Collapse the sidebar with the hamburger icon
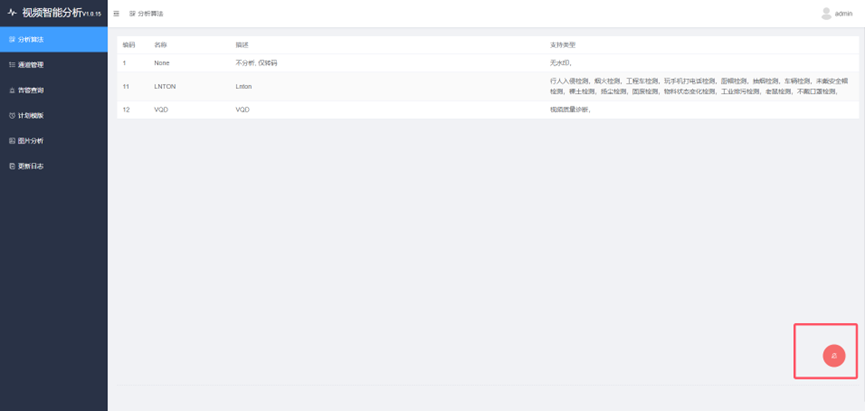Viewport: 865px width, 411px height. point(116,14)
